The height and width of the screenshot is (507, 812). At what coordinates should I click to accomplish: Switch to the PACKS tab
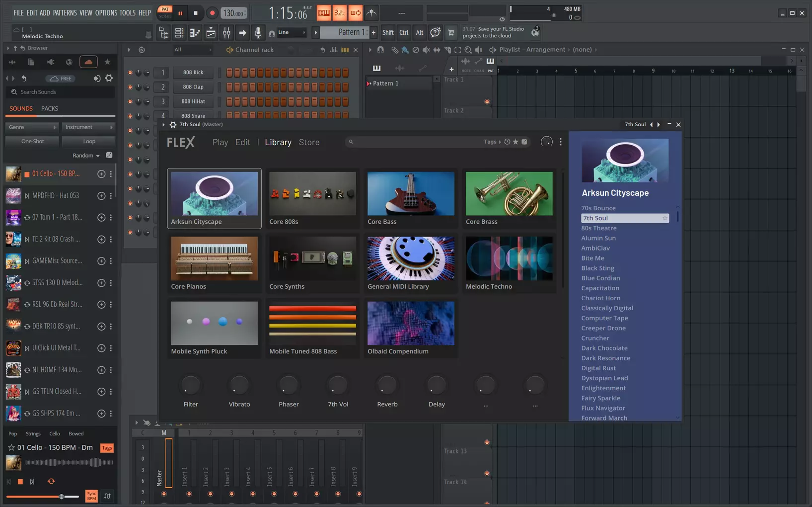50,108
